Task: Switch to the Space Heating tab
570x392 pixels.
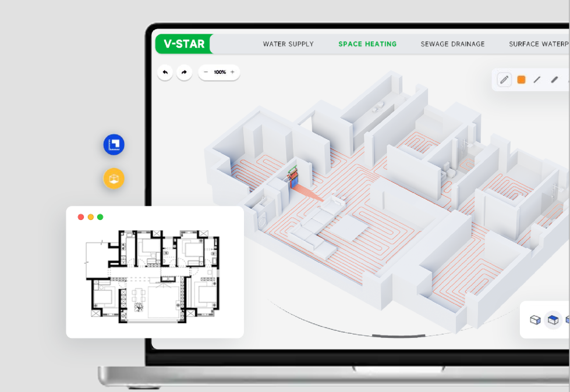Action: coord(367,44)
